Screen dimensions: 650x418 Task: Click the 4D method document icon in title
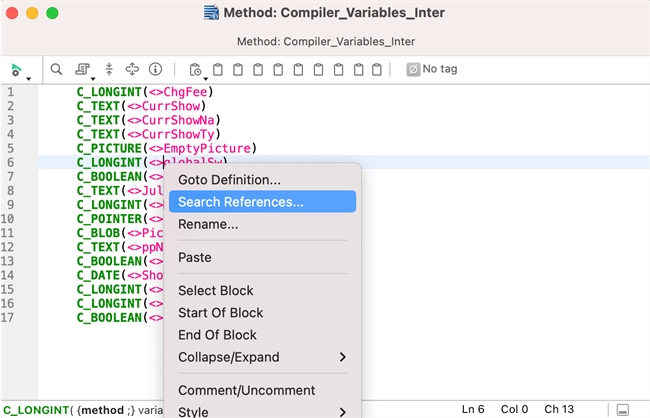click(x=211, y=13)
